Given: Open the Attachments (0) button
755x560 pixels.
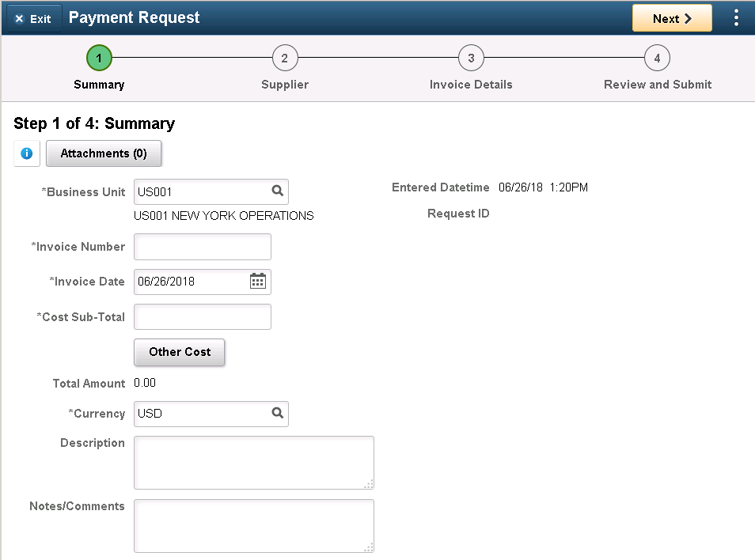Looking at the screenshot, I should point(104,153).
